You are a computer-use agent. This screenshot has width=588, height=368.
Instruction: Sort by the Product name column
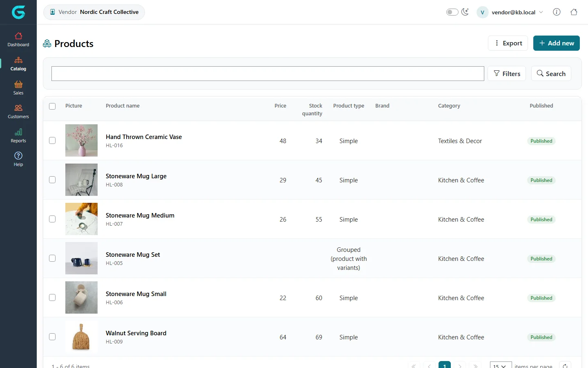pyautogui.click(x=122, y=106)
